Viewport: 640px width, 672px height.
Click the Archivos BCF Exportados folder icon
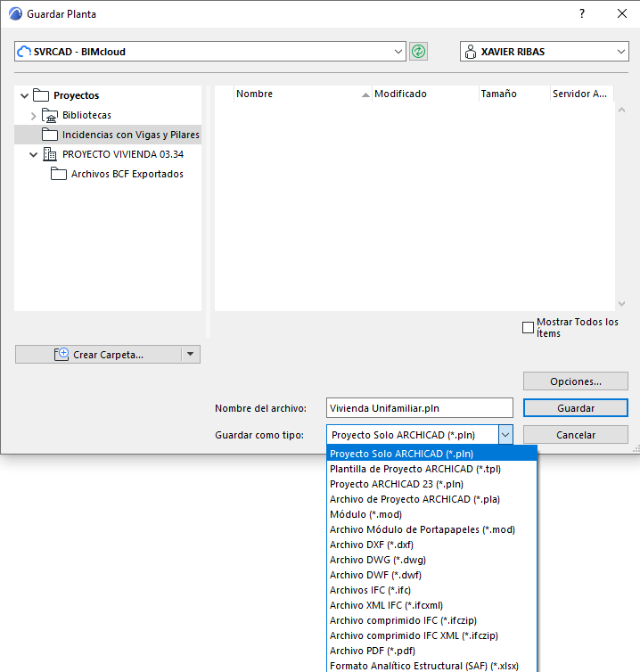click(59, 174)
